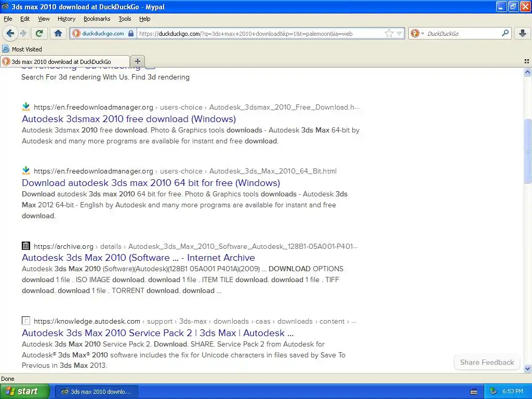532x399 pixels.
Task: Click freedownloadmanager favicon beside Autodesk_3dsmax_2010_Free_Download URL
Action: (x=26, y=107)
